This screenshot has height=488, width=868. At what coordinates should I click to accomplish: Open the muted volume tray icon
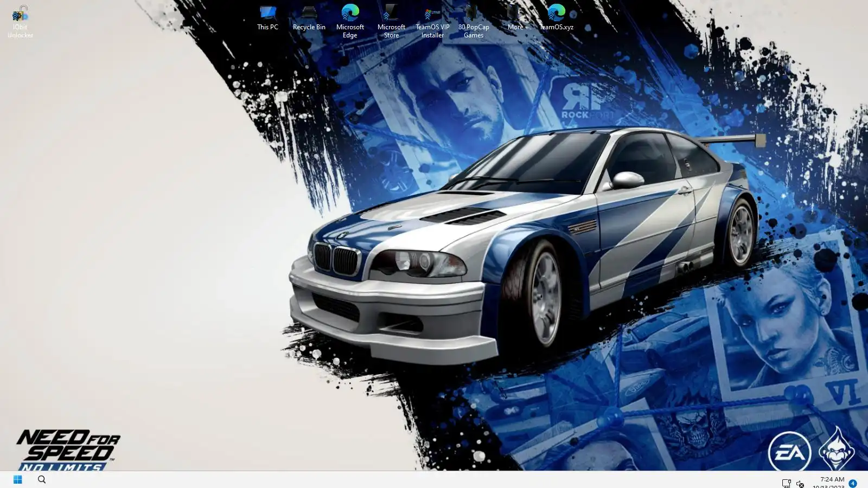800,483
